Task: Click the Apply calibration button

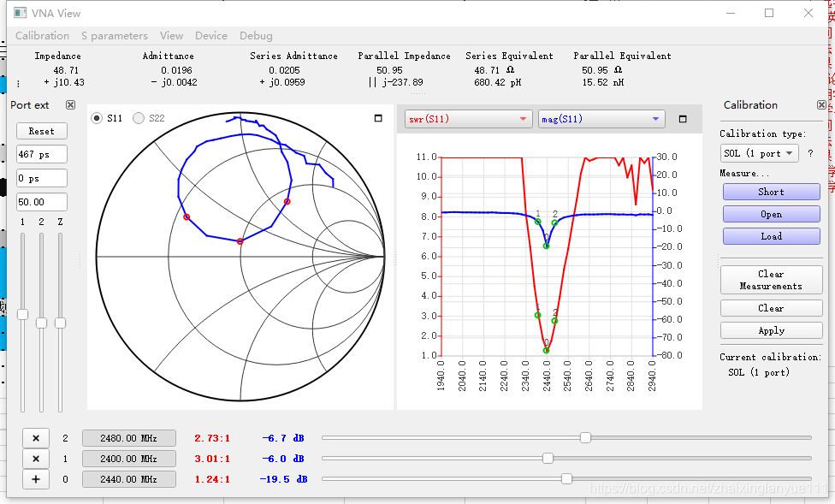Action: point(771,330)
